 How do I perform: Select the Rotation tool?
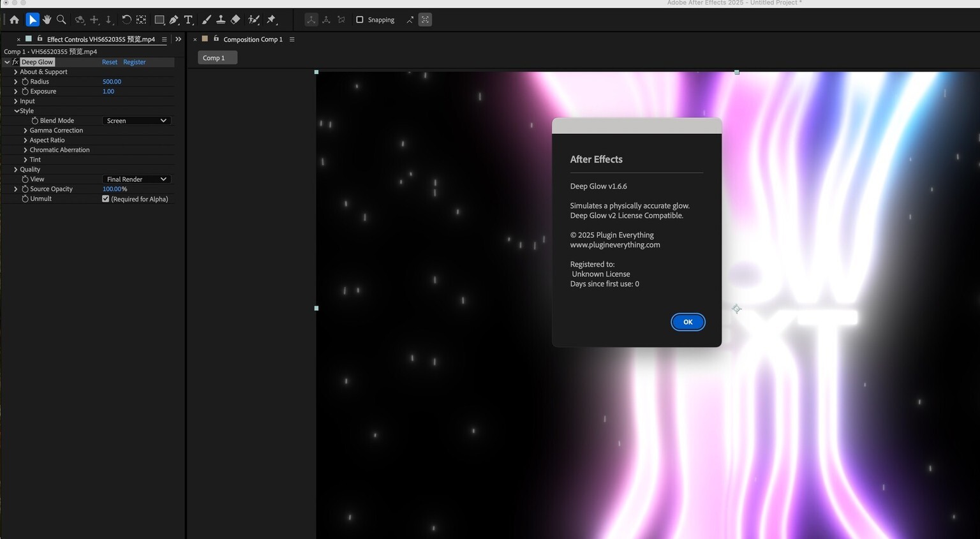coord(126,20)
